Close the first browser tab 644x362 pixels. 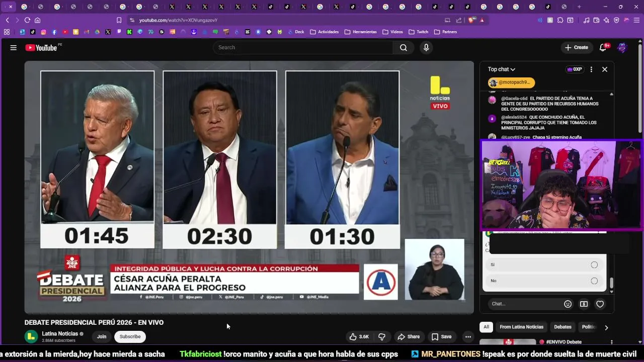(x=11, y=7)
